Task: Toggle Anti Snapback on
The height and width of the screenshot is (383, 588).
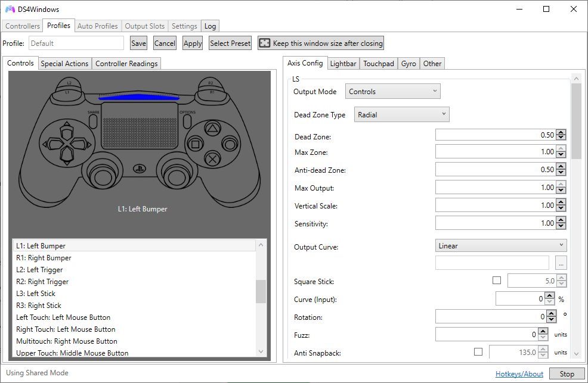Action: point(478,352)
